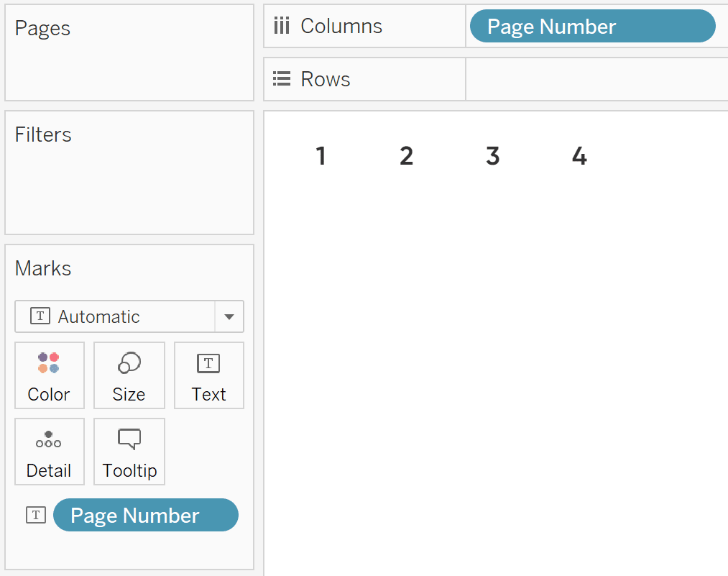Click the Columns shelf icon
Image resolution: width=728 pixels, height=576 pixels.
(x=282, y=27)
